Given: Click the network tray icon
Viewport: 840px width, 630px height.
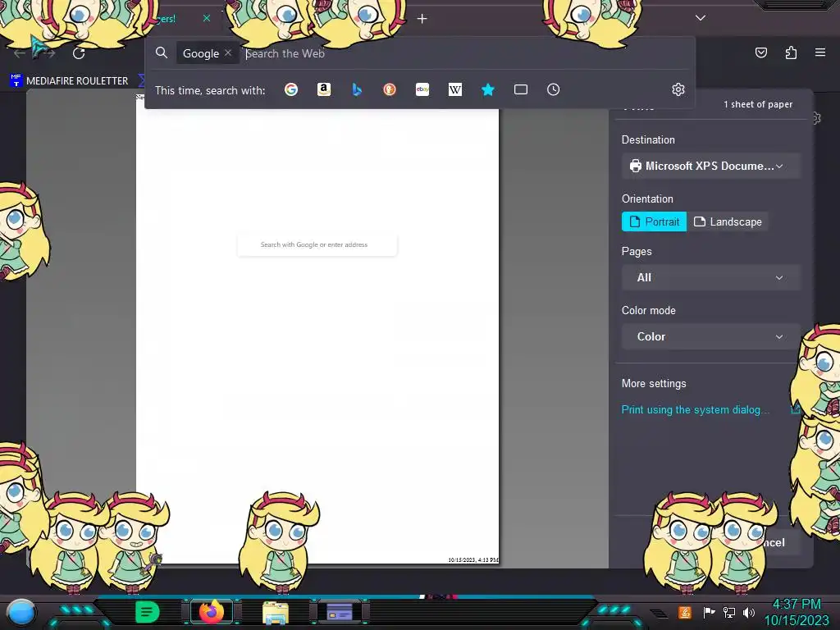Looking at the screenshot, I should [x=729, y=612].
